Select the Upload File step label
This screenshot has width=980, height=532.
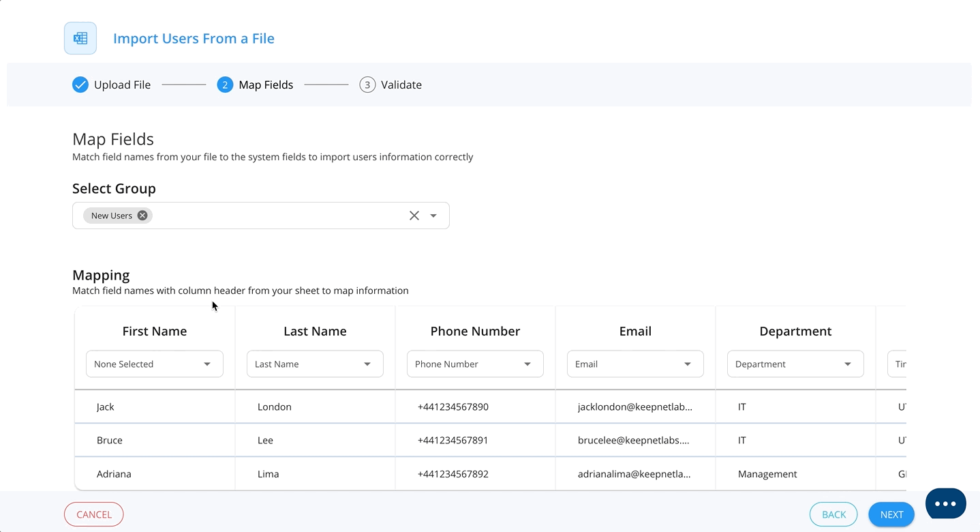tap(122, 84)
